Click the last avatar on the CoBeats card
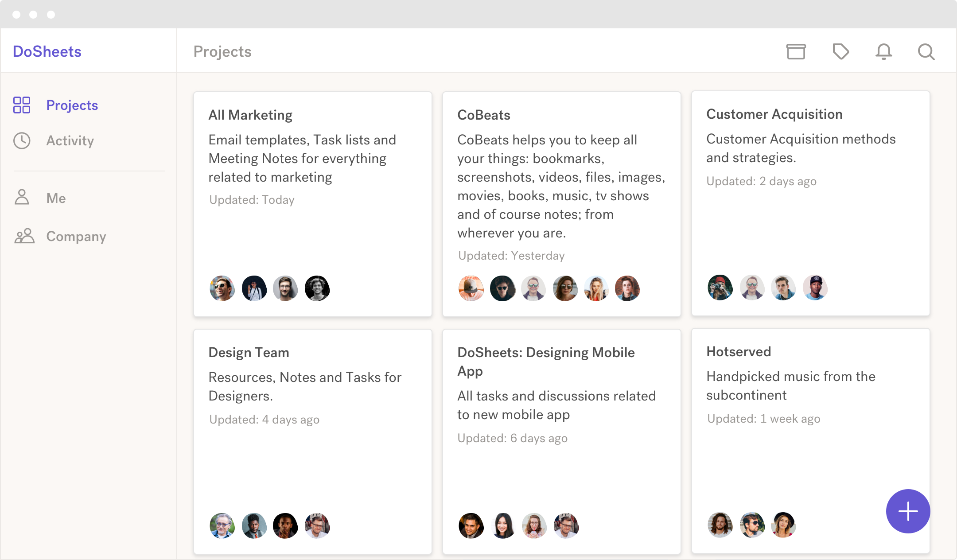 (x=628, y=288)
